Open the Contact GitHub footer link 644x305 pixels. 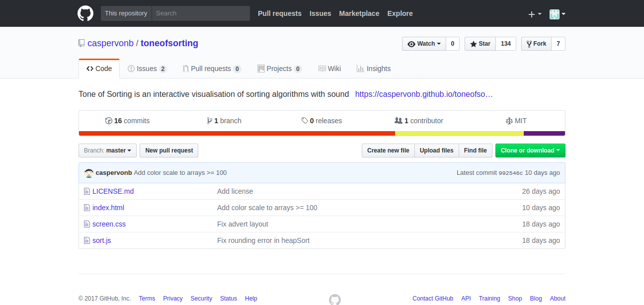pos(433,299)
